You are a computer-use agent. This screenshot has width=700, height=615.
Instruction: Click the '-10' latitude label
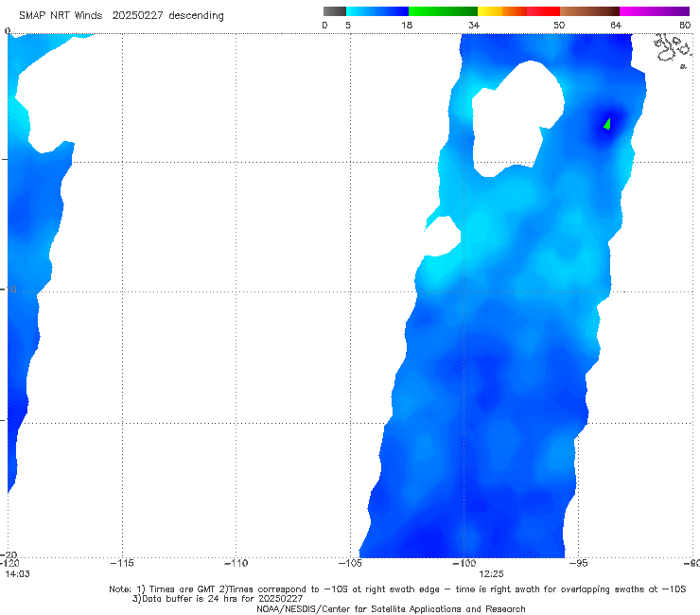[x=9, y=290]
